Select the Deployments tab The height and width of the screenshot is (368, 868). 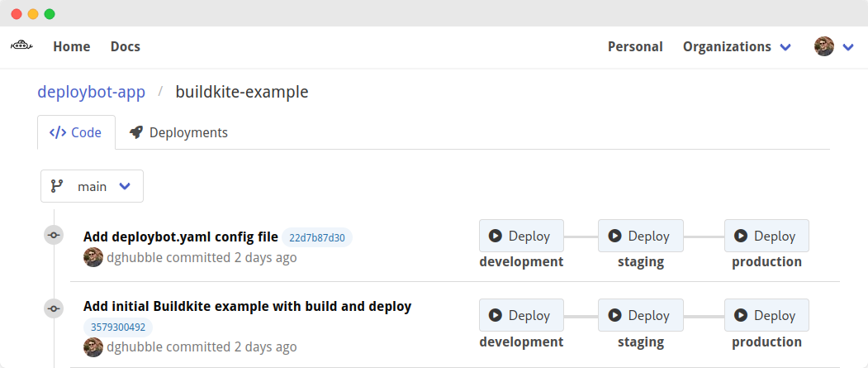178,132
